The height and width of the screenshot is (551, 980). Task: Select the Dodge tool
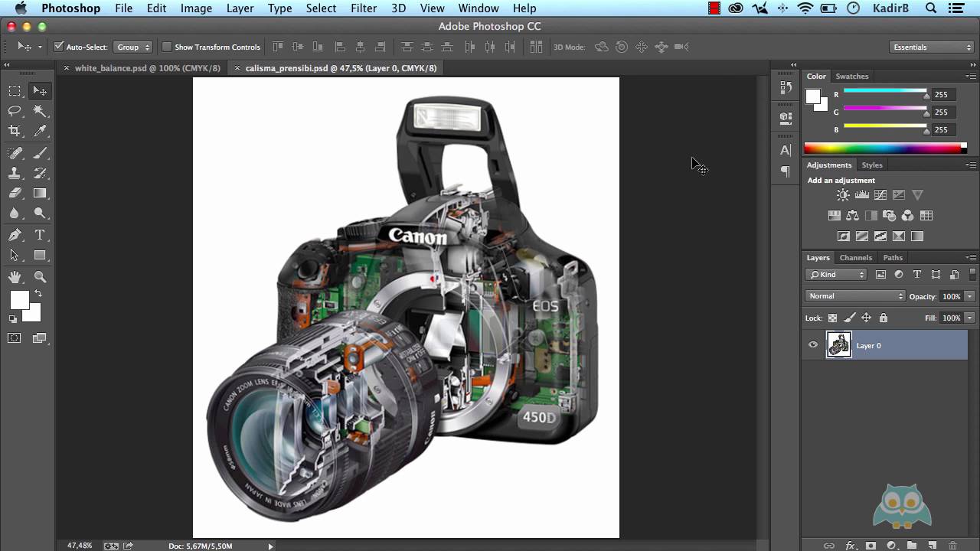(40, 214)
